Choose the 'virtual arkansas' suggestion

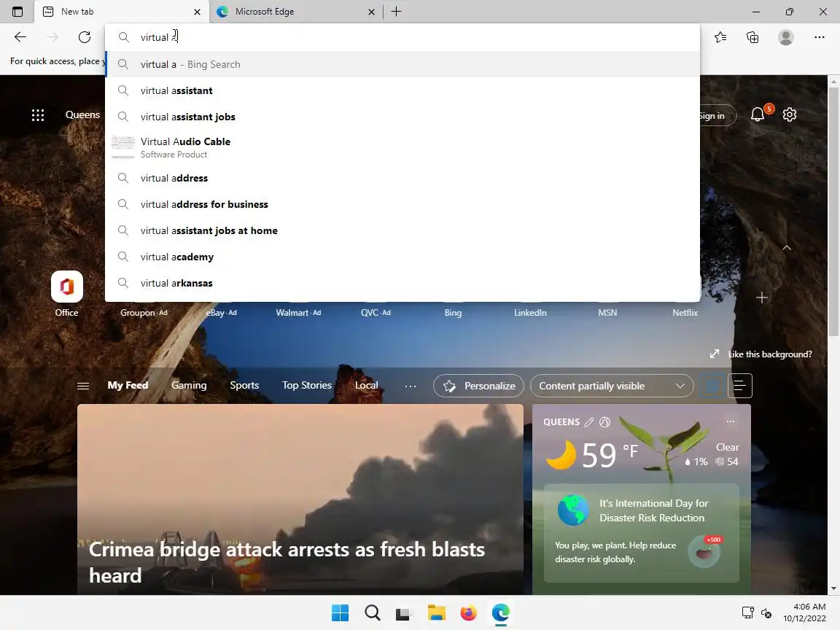[402, 283]
